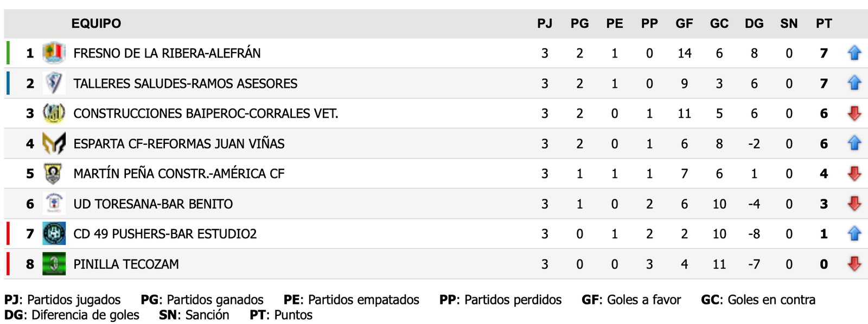Image resolution: width=868 pixels, height=324 pixels.
Task: Select the UD TORESANA-BAR BENITO team name
Action: [x=153, y=204]
